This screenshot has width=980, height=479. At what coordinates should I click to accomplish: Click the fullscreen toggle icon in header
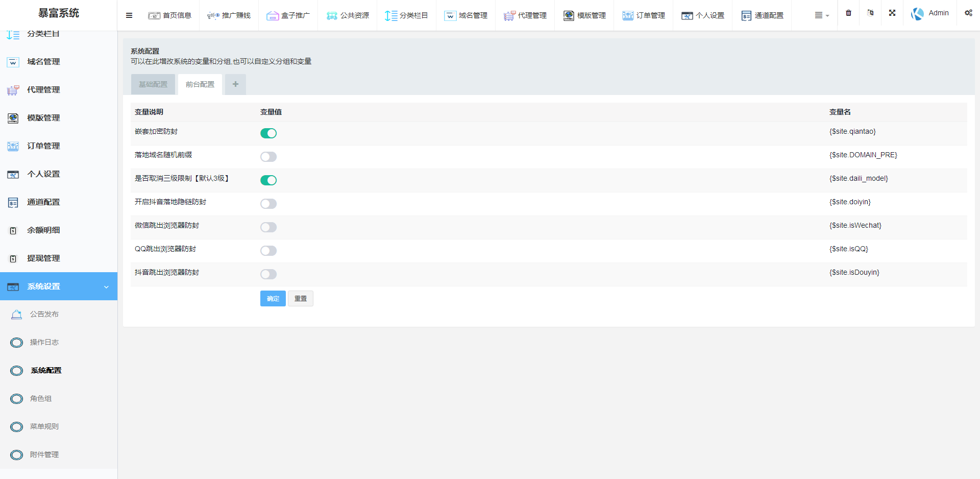pyautogui.click(x=892, y=13)
